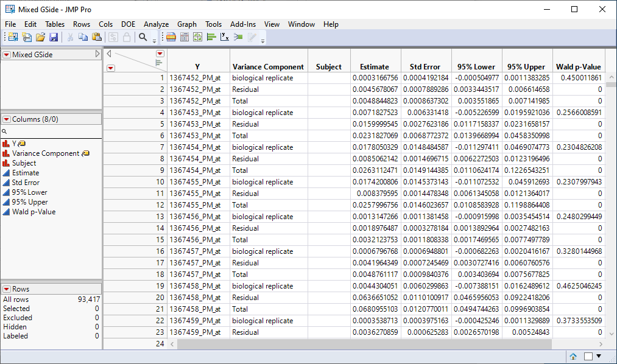Click the Home window icon in status bar

click(x=573, y=356)
